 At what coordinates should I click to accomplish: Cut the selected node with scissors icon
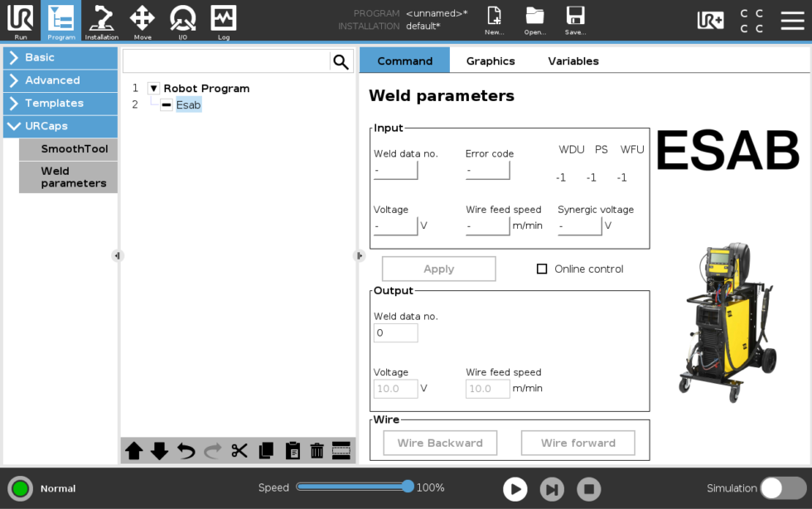[x=239, y=451]
